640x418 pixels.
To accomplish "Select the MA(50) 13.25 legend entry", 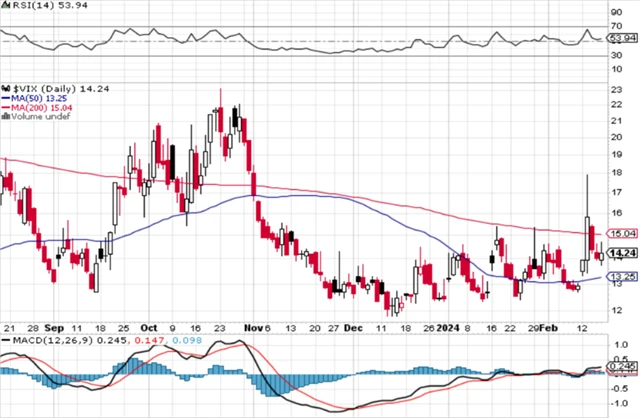I will (38, 98).
